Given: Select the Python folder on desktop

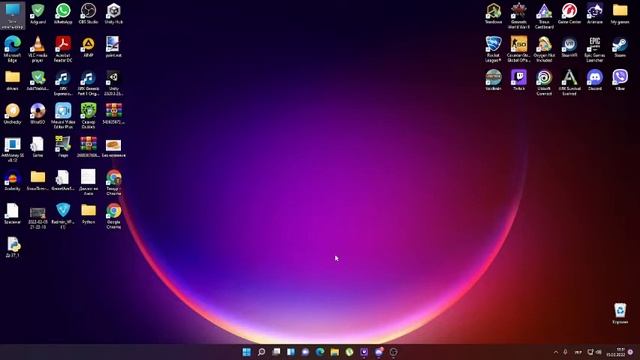Looking at the screenshot, I should click(88, 214).
